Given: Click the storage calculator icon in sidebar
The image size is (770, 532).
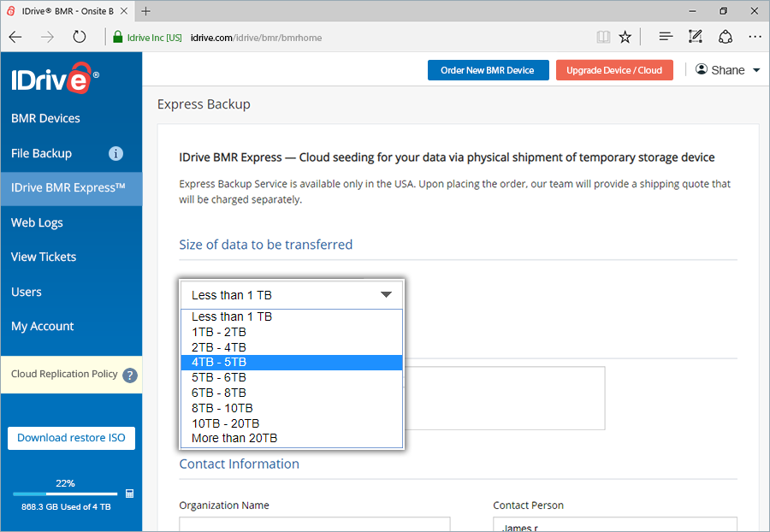Looking at the screenshot, I should pyautogui.click(x=129, y=494).
